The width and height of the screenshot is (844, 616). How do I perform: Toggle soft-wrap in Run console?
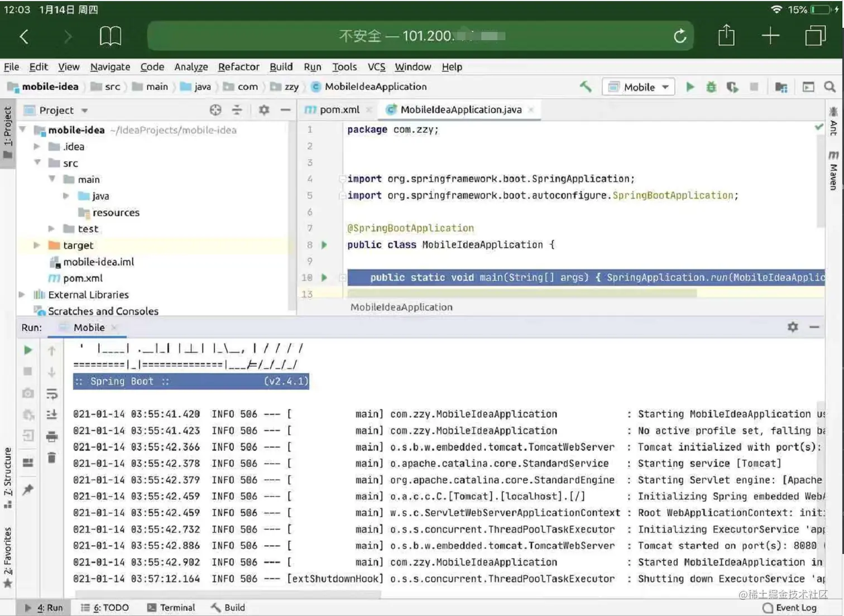[51, 394]
